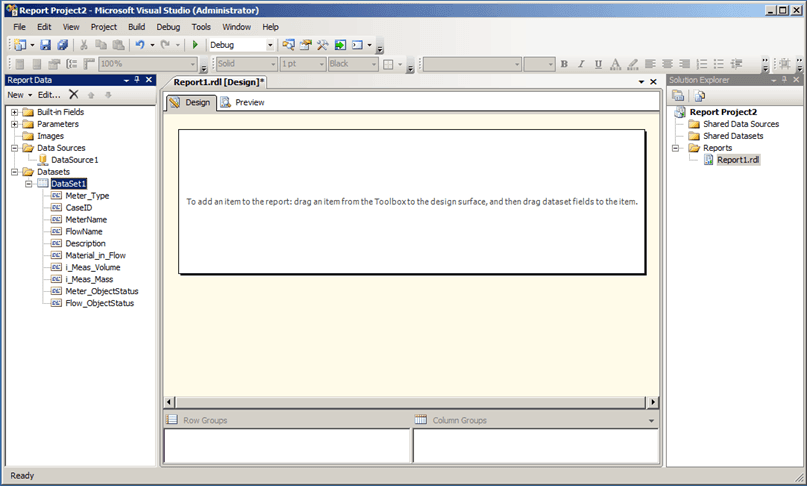Undo the last action

click(140, 45)
